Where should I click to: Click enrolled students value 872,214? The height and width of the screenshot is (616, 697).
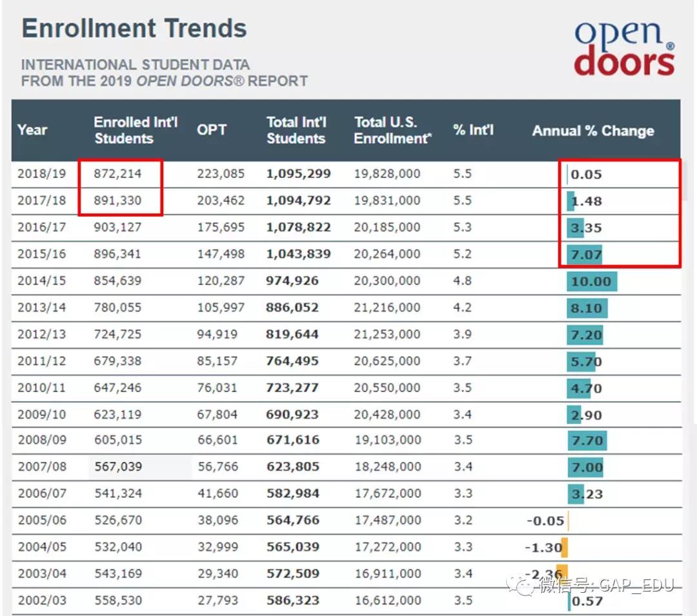tap(117, 174)
